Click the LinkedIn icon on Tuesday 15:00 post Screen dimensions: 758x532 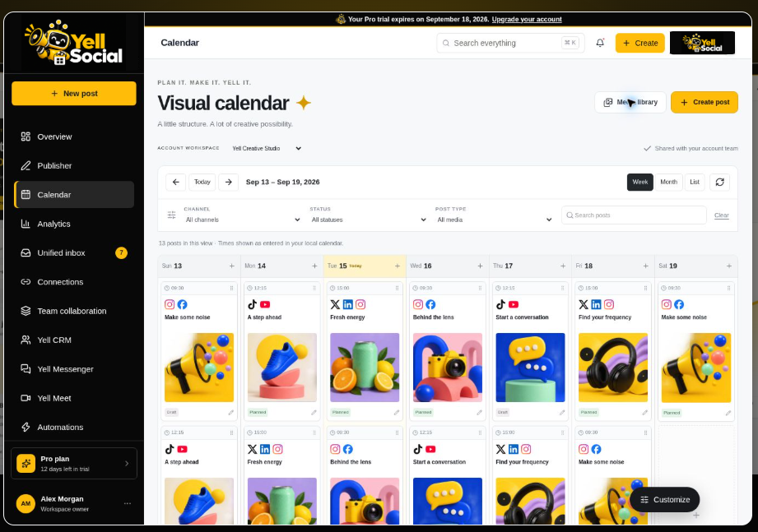point(348,304)
